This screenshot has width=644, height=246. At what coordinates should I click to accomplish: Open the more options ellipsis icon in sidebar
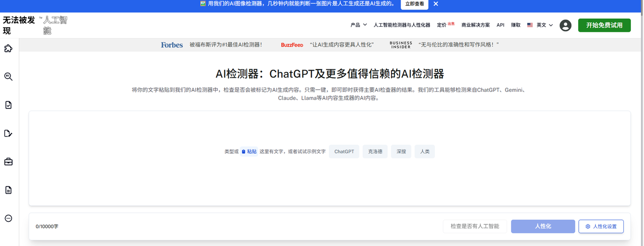point(8,218)
